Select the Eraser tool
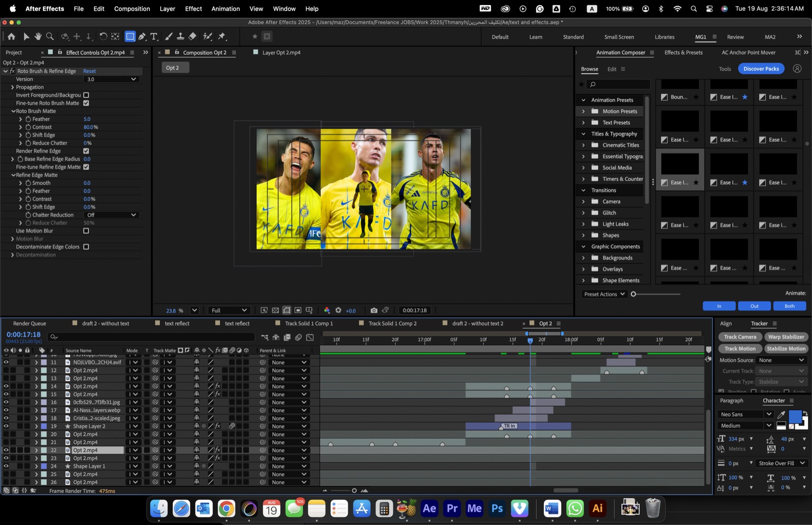 (x=192, y=37)
